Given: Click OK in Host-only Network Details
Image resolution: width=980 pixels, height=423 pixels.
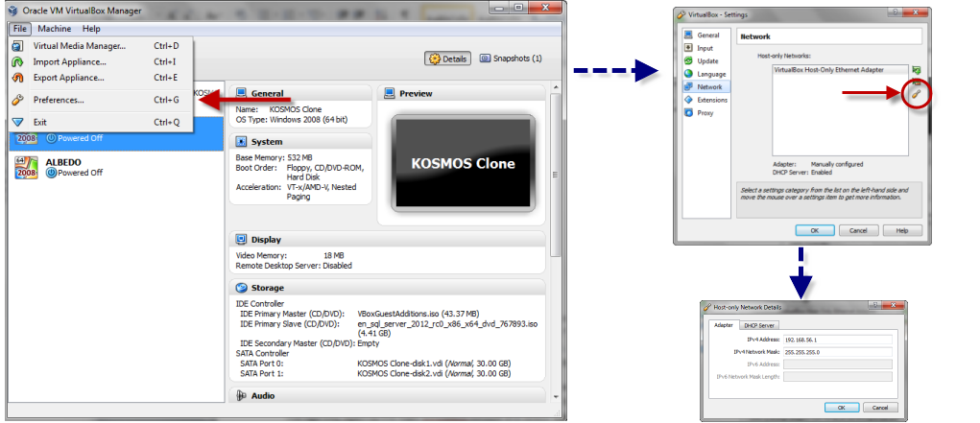Looking at the screenshot, I should [842, 408].
